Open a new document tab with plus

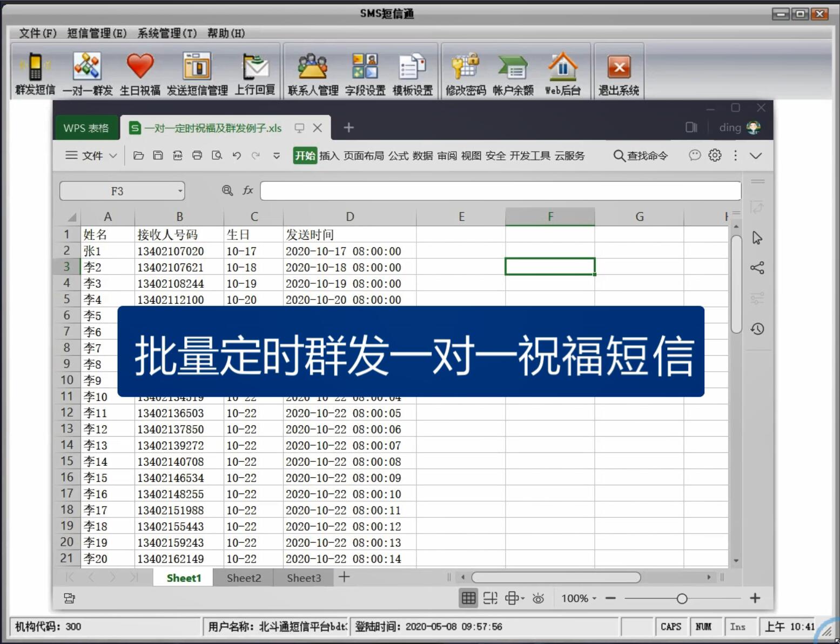(x=349, y=127)
